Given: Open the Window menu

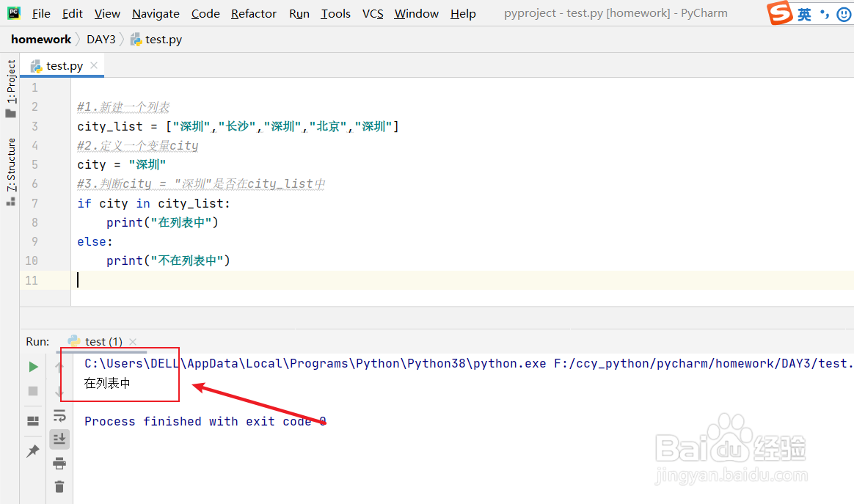Looking at the screenshot, I should tap(417, 14).
